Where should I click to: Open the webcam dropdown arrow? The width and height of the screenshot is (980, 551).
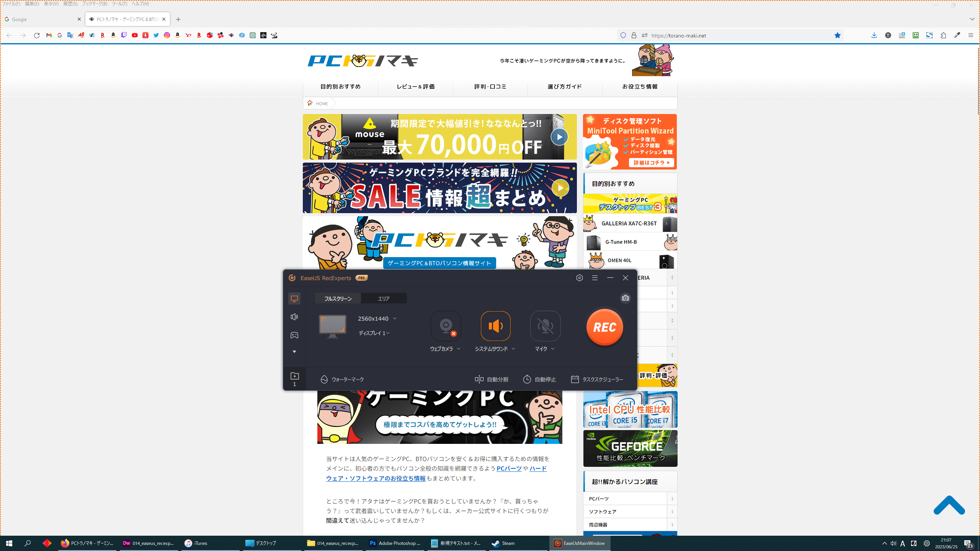pos(459,349)
